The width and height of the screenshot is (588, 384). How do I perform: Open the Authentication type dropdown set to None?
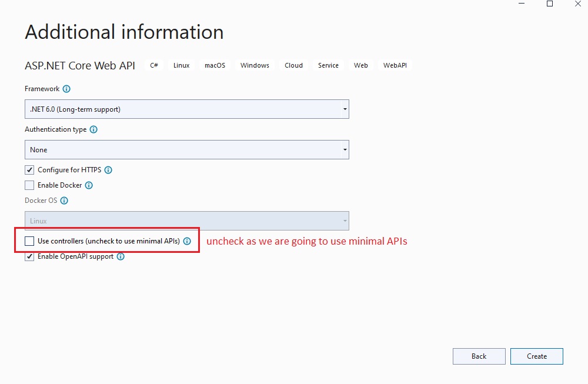point(187,149)
